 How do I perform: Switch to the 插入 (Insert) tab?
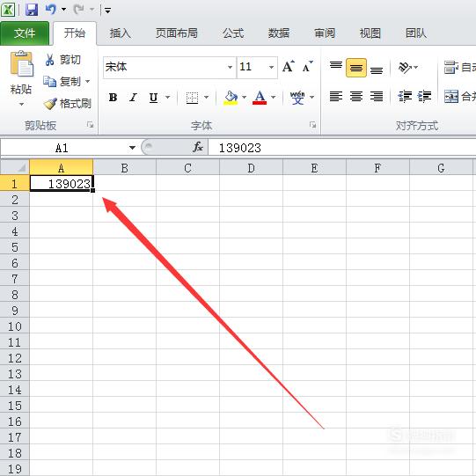point(121,33)
